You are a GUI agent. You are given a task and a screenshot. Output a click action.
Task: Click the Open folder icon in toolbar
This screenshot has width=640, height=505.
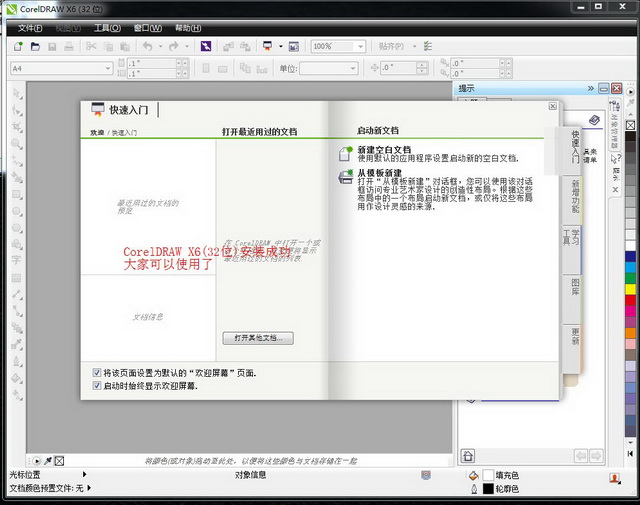[x=36, y=46]
